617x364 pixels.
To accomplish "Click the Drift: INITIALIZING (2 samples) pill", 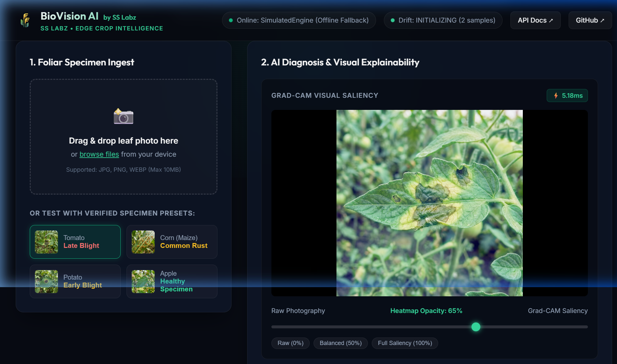I will coord(443,20).
